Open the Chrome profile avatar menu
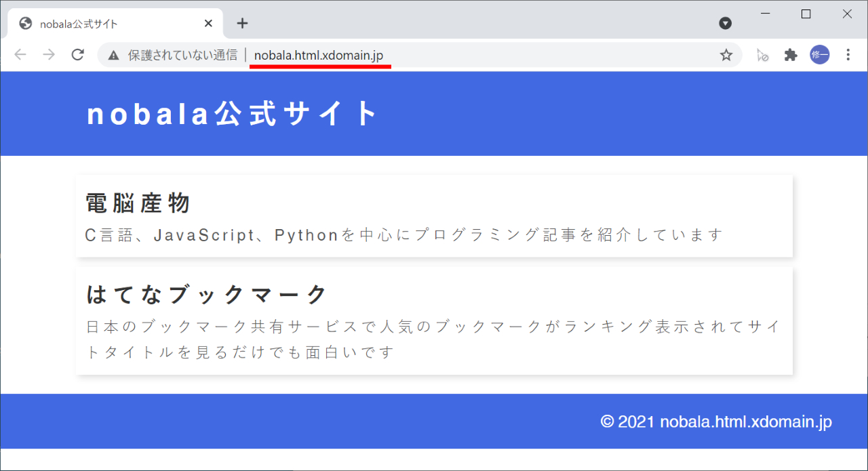Screen dimensions: 868x471 click(x=819, y=55)
